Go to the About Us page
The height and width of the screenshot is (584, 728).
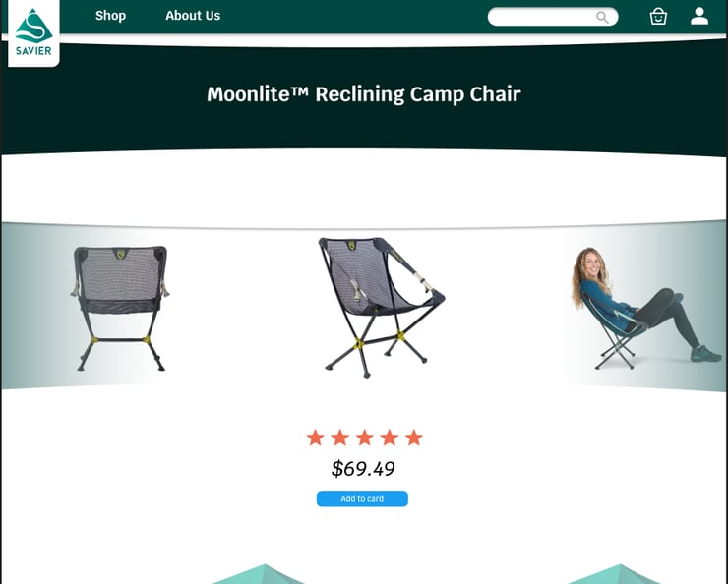click(x=193, y=16)
